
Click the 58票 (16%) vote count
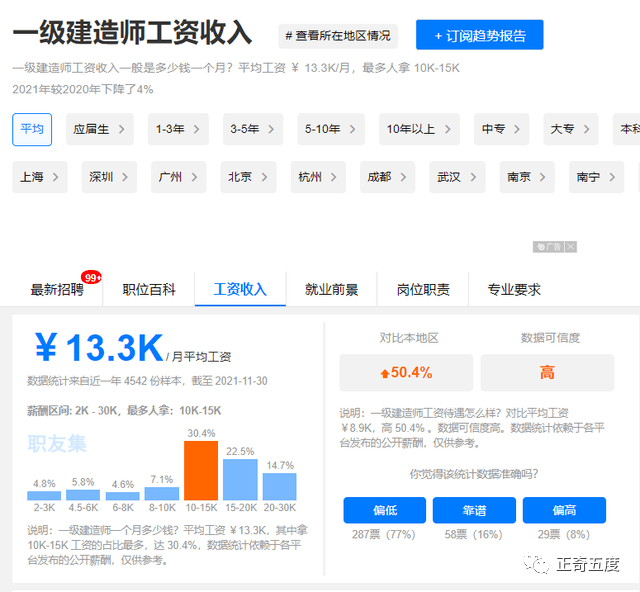click(473, 534)
